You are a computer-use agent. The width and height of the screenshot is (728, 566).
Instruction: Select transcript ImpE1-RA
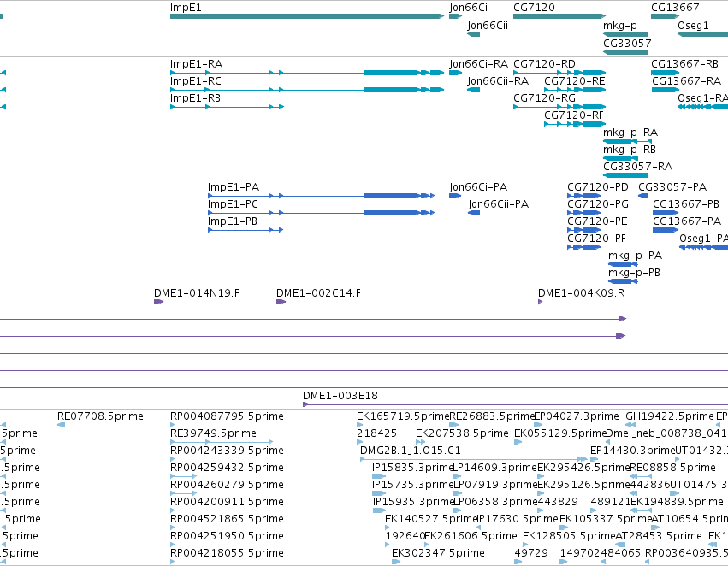(307, 73)
